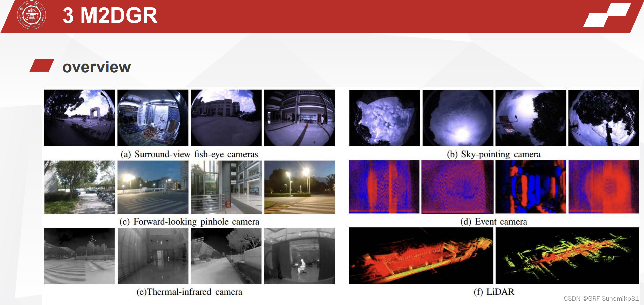
Task: Open fish-eye image showing the stone arch
Action: (79, 118)
